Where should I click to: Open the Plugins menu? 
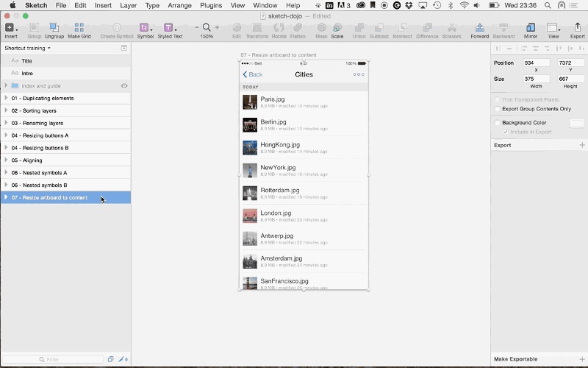210,5
